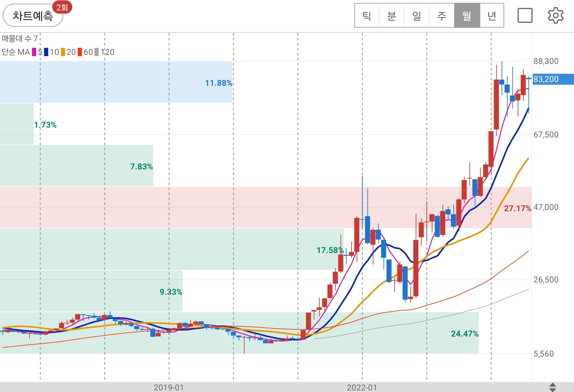Image resolution: width=574 pixels, height=392 pixels.
Task: Tap the orange MA 20 color swatch
Action: (63, 52)
